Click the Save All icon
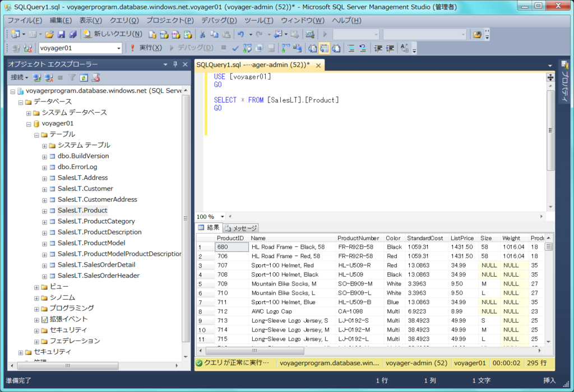 (73, 34)
